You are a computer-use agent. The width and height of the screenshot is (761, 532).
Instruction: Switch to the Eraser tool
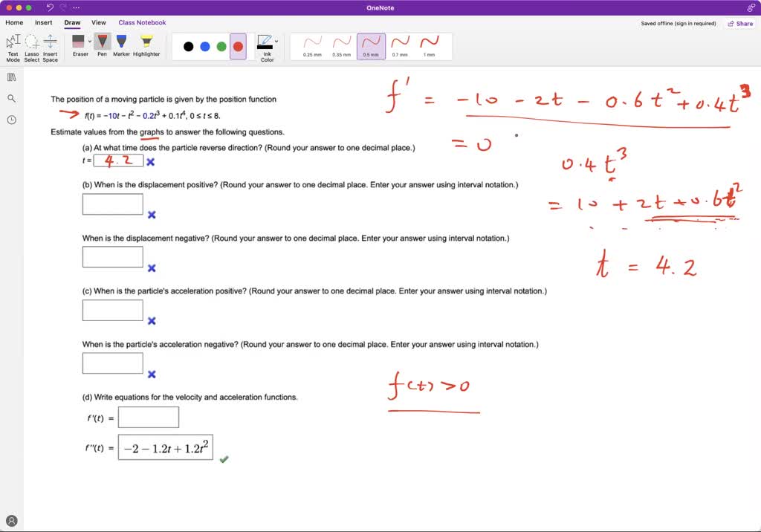80,46
